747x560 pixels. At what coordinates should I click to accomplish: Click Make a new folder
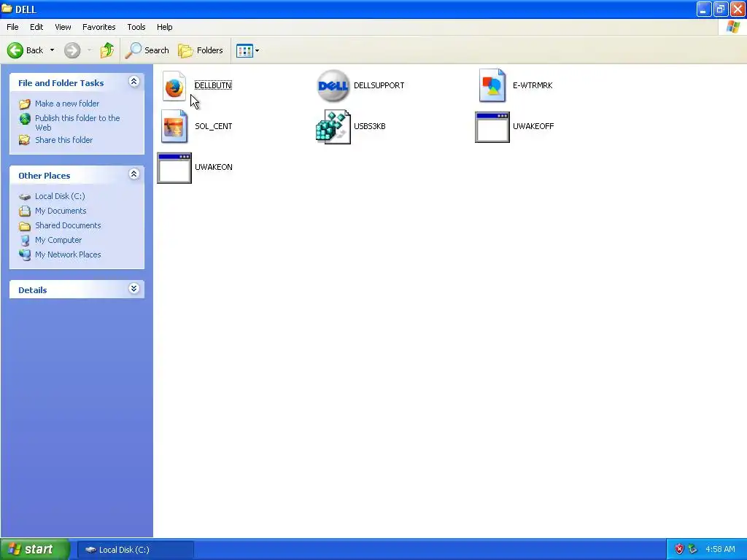pos(67,104)
